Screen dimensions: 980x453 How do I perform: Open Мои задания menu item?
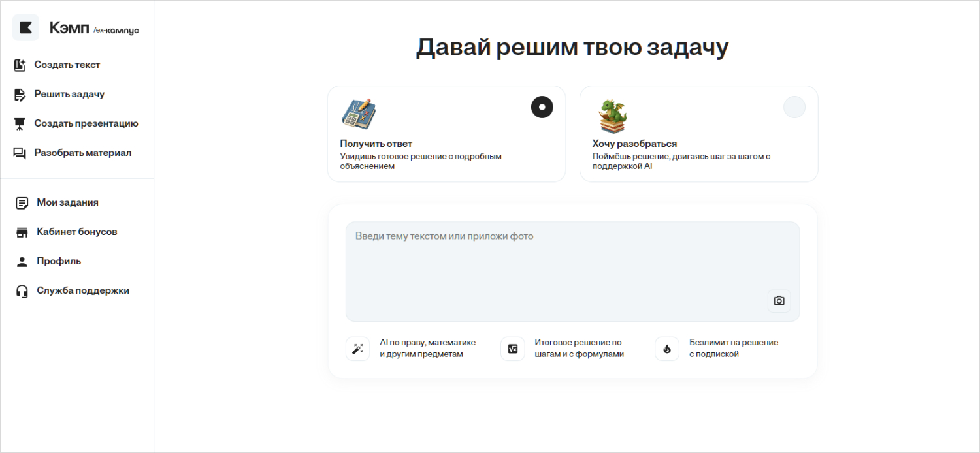(x=67, y=202)
